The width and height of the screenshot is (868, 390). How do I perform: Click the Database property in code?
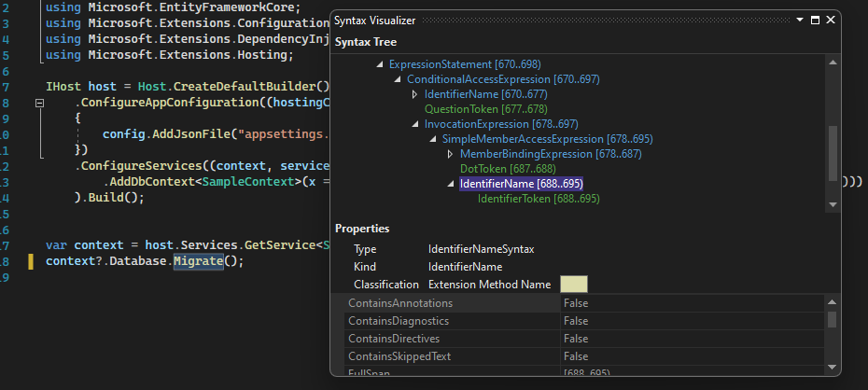click(x=138, y=261)
